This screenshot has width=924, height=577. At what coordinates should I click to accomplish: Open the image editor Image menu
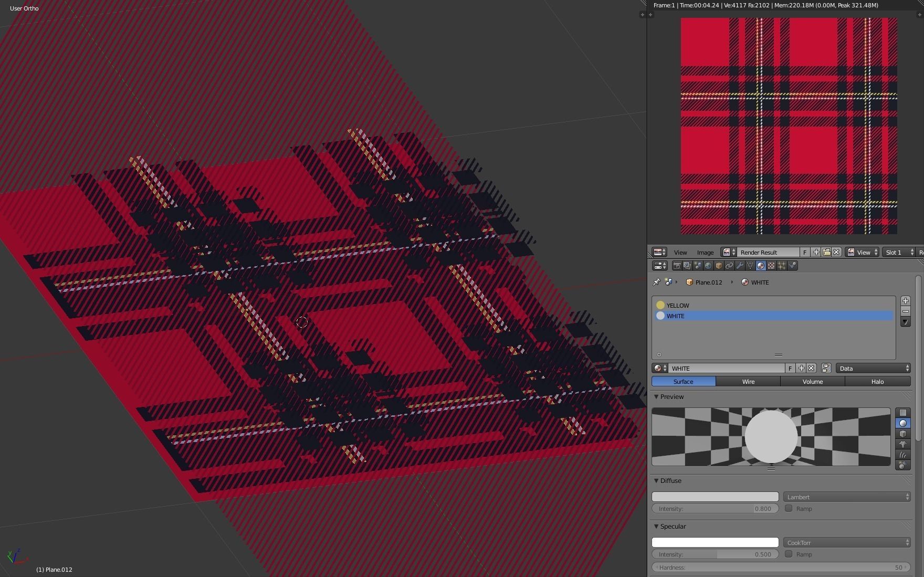pyautogui.click(x=705, y=253)
